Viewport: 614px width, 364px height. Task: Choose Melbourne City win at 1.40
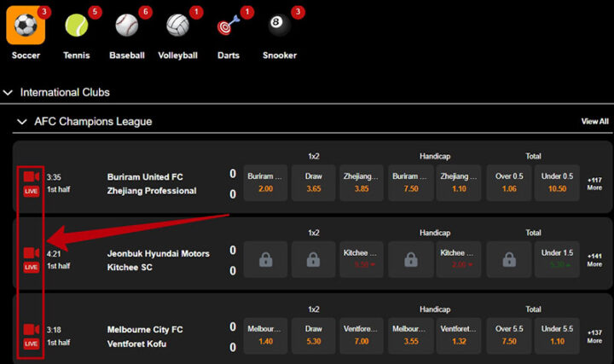[266, 336]
